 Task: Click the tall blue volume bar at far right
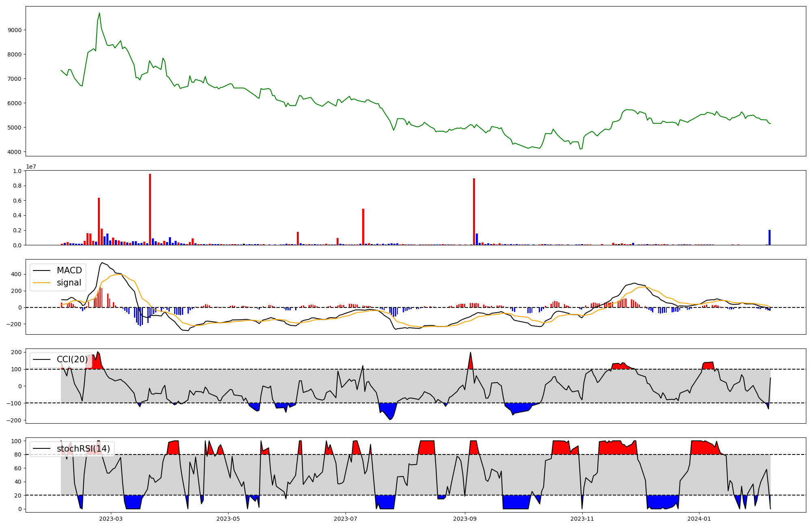click(769, 238)
